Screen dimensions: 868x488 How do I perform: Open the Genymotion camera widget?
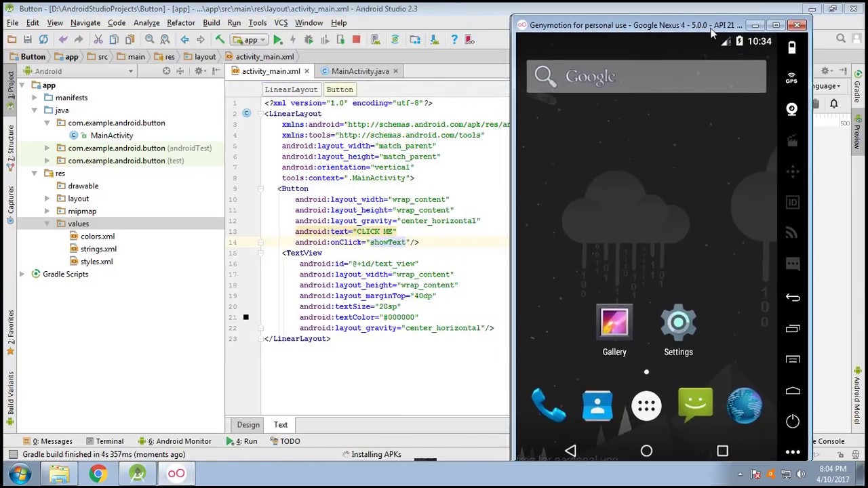[x=792, y=109]
